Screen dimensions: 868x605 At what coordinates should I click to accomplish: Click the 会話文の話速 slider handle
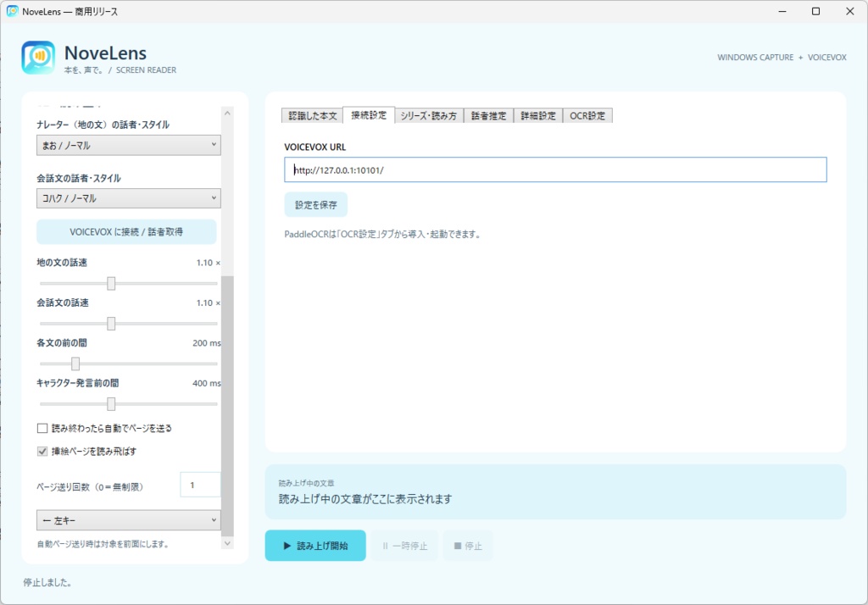(x=111, y=324)
